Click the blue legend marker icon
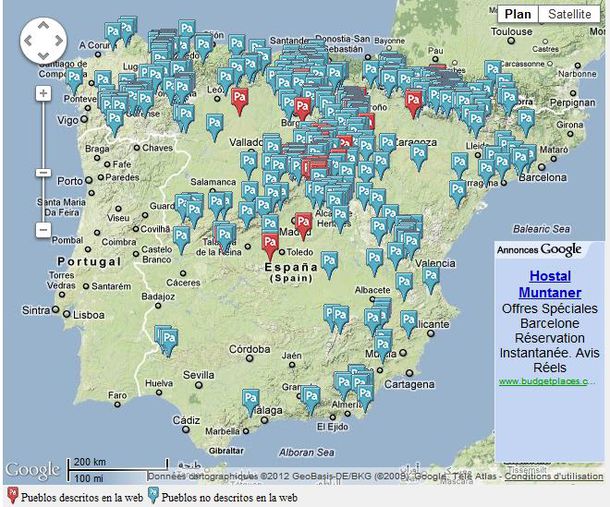 point(154,495)
